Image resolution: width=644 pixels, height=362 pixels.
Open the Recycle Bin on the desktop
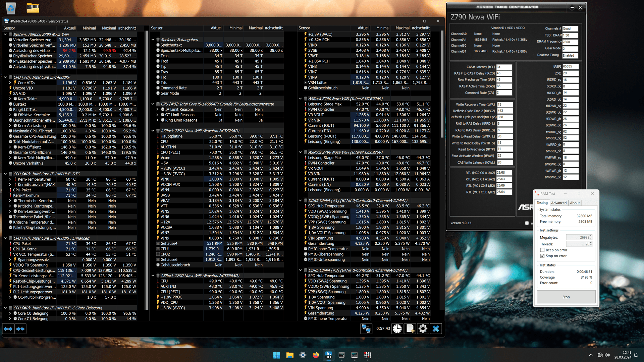11,8
